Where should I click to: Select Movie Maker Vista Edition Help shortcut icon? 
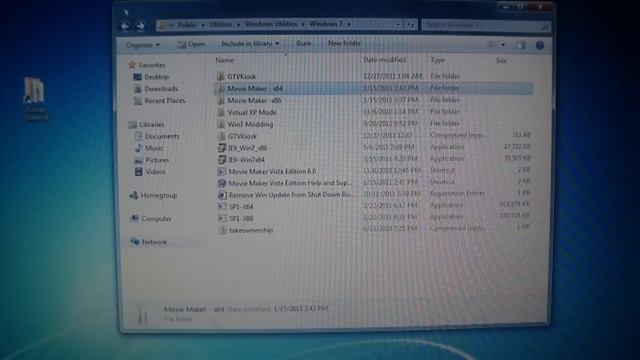tap(222, 183)
